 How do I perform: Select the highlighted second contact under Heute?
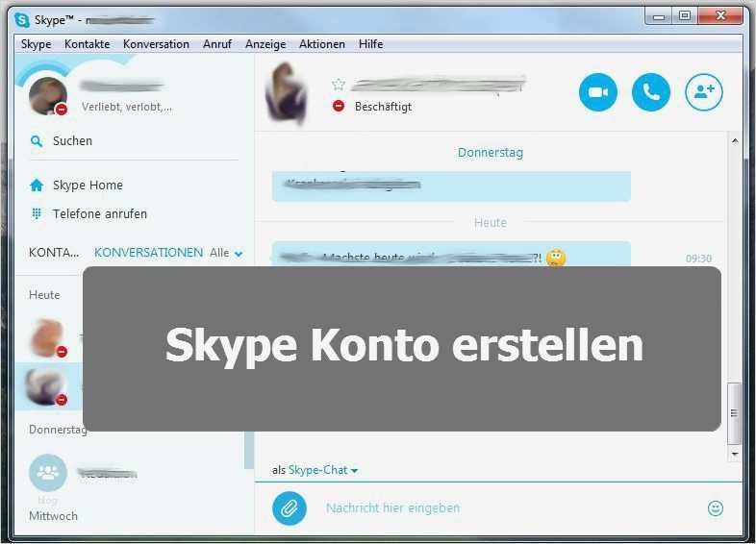click(47, 386)
